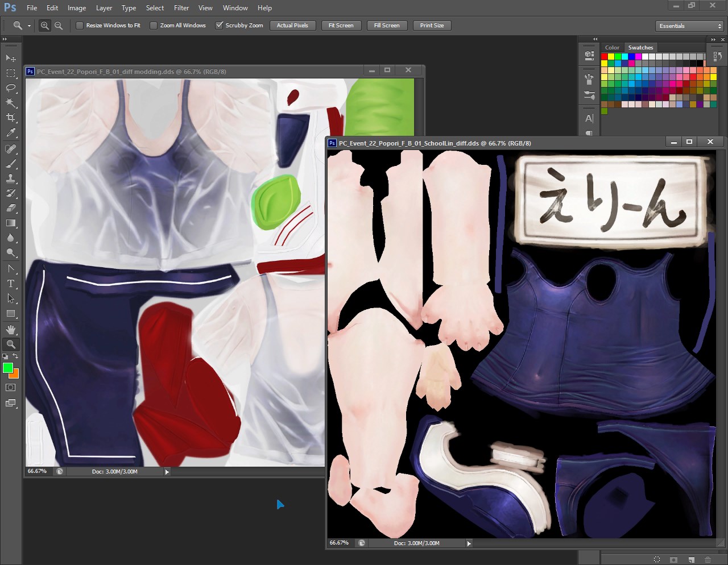This screenshot has width=728, height=565.
Task: Select the Hand tool
Action: (x=11, y=330)
